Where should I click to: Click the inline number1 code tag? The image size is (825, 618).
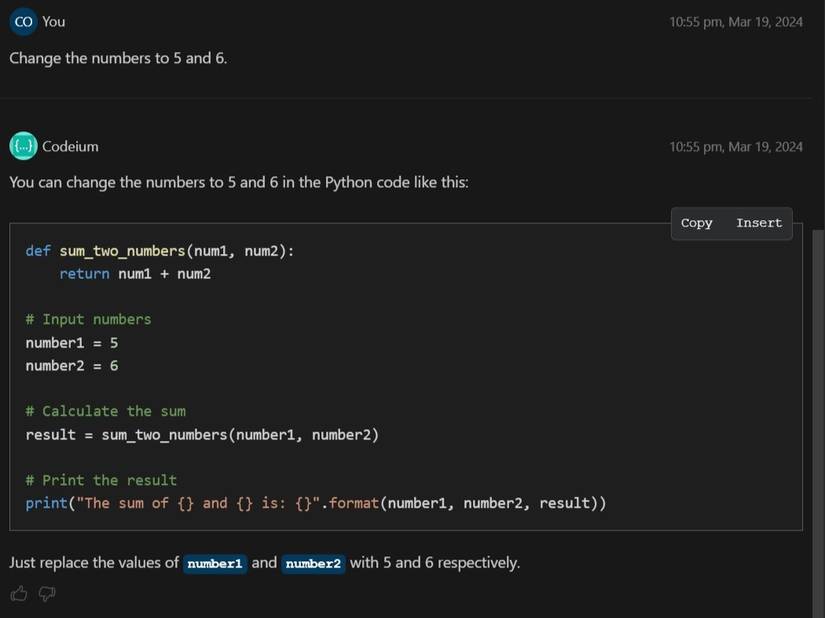[x=215, y=563]
